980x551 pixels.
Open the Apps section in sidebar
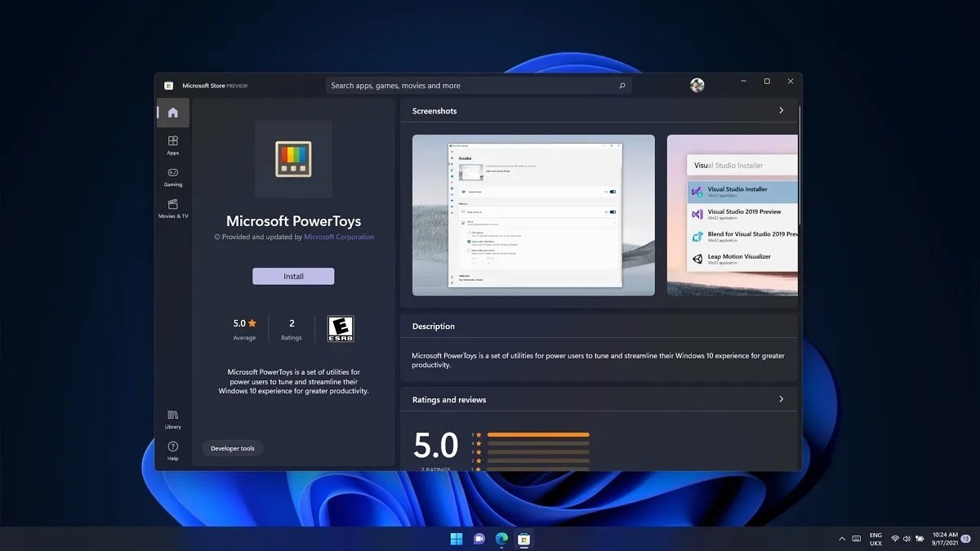pos(172,145)
